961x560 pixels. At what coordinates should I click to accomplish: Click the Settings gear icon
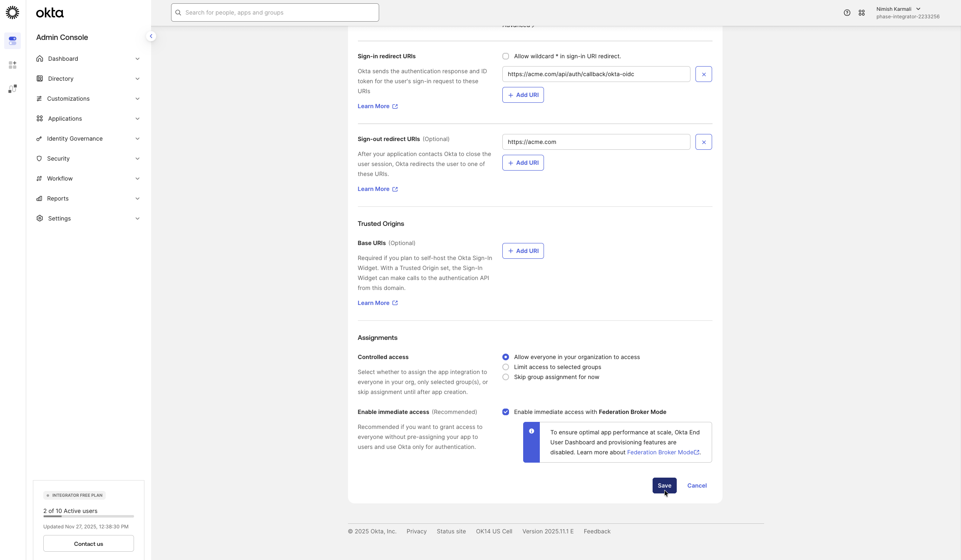[40, 218]
